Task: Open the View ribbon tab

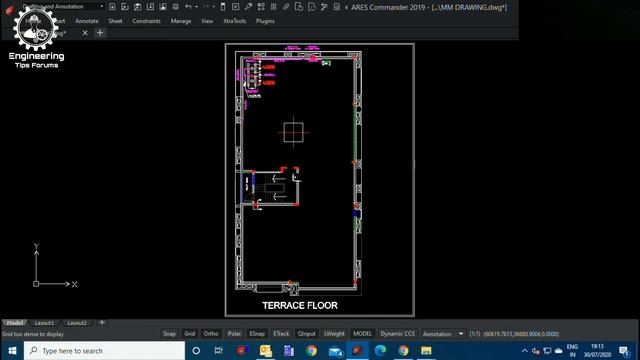Action: point(207,21)
